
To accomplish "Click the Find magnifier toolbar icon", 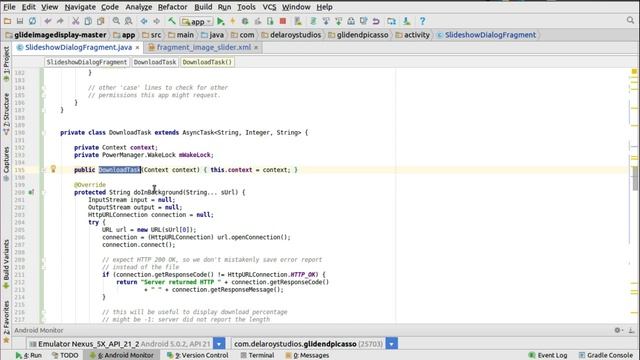I will (x=116, y=21).
